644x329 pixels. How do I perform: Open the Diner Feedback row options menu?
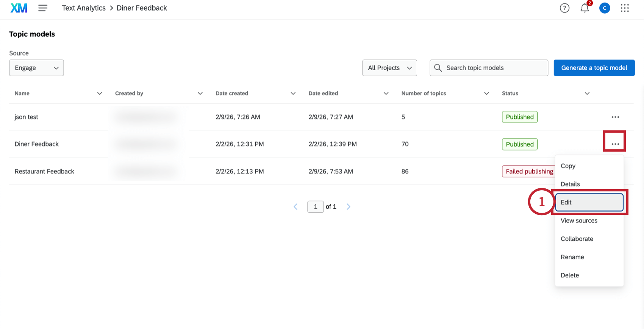coord(615,144)
